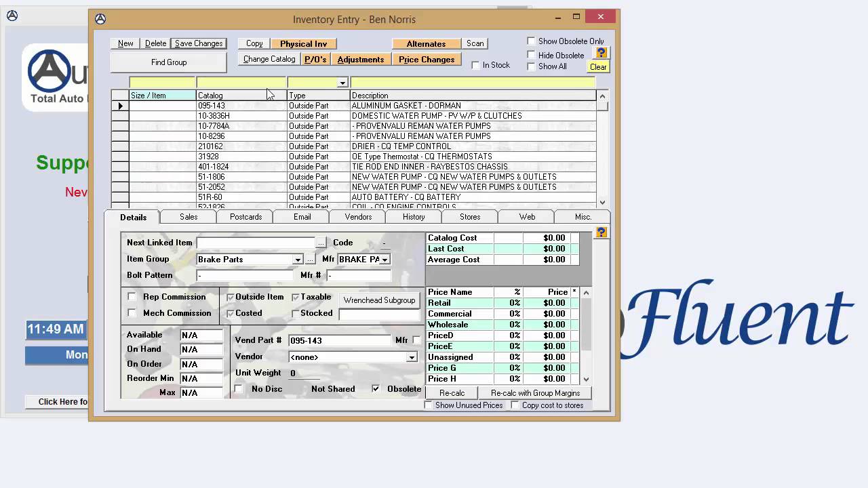Go to the History tab
Viewport: 868px width, 488px height.
pos(414,217)
